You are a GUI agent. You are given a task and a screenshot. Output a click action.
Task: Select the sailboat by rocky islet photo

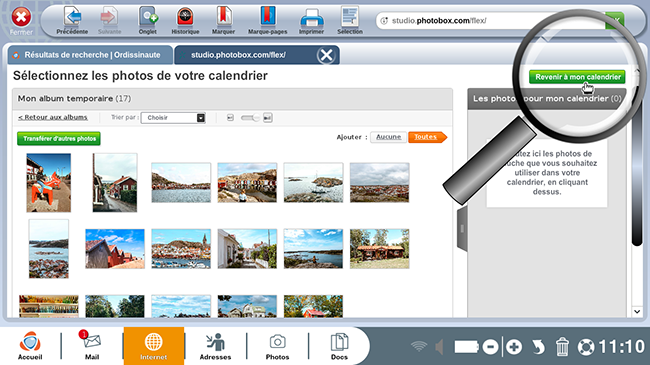313,182
